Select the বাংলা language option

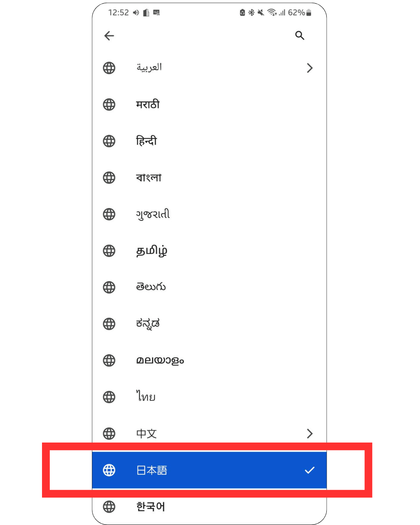coord(209,178)
